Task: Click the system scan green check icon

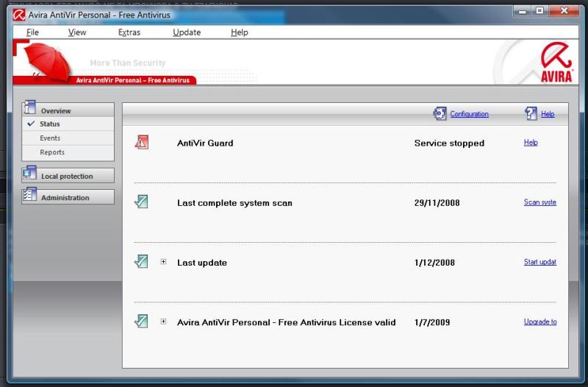Action: click(141, 202)
